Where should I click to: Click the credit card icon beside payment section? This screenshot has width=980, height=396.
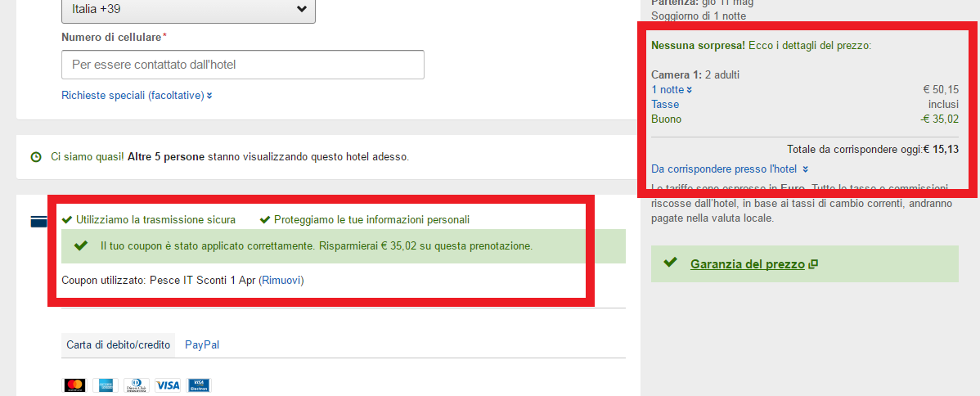click(x=38, y=221)
